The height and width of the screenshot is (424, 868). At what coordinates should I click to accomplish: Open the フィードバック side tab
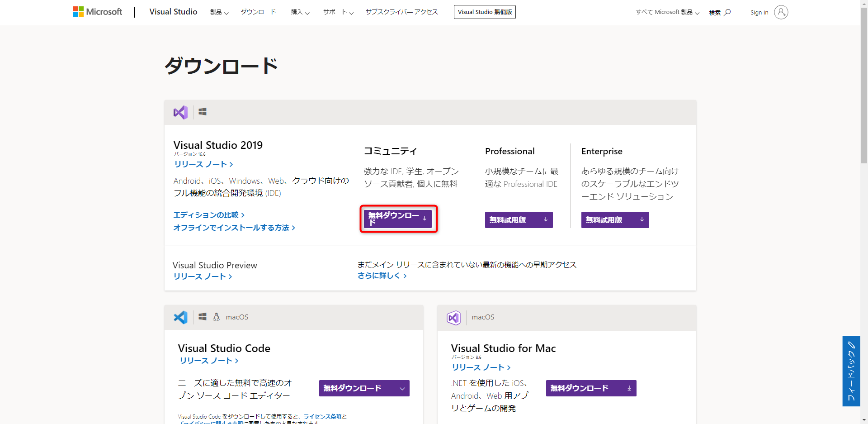coord(851,371)
